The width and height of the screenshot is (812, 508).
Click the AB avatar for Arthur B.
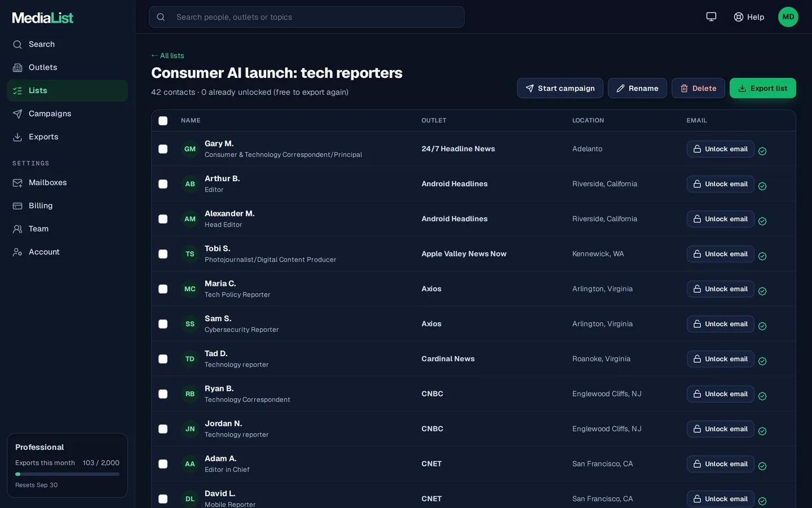tap(190, 184)
